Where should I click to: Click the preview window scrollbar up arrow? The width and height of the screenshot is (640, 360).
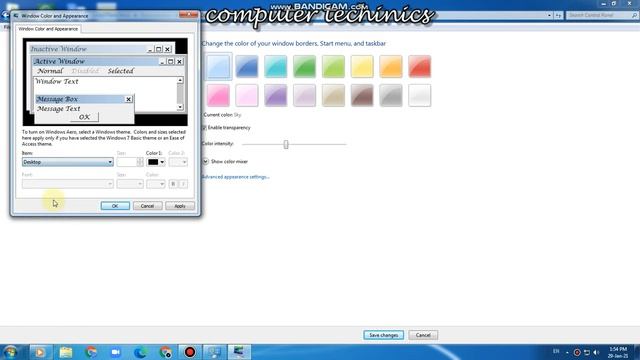click(x=180, y=80)
